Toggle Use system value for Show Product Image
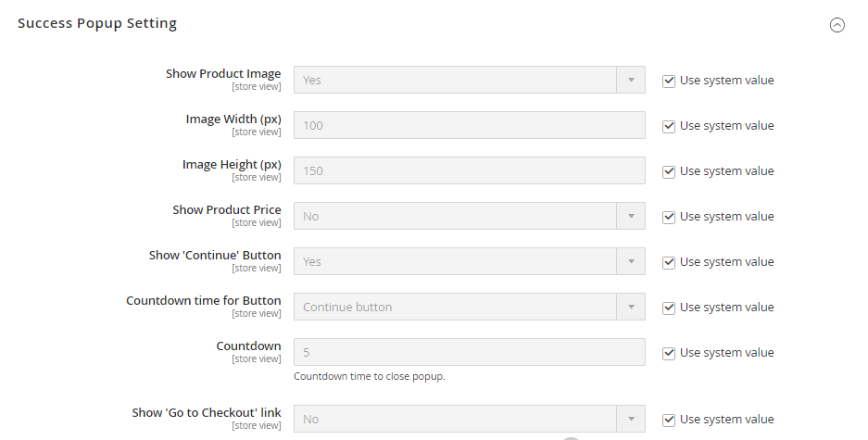Viewport: 868px width, 440px height. pyautogui.click(x=669, y=81)
